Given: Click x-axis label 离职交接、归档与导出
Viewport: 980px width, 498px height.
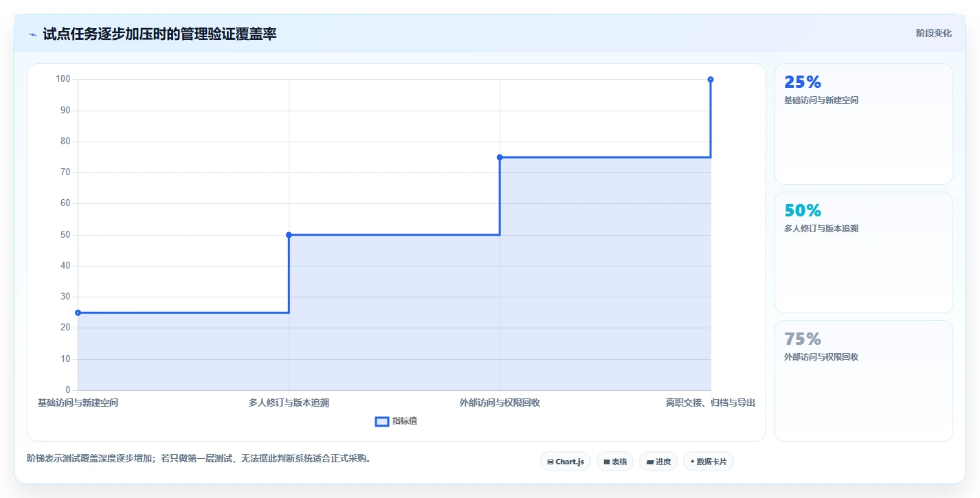Looking at the screenshot, I should click(x=711, y=403).
